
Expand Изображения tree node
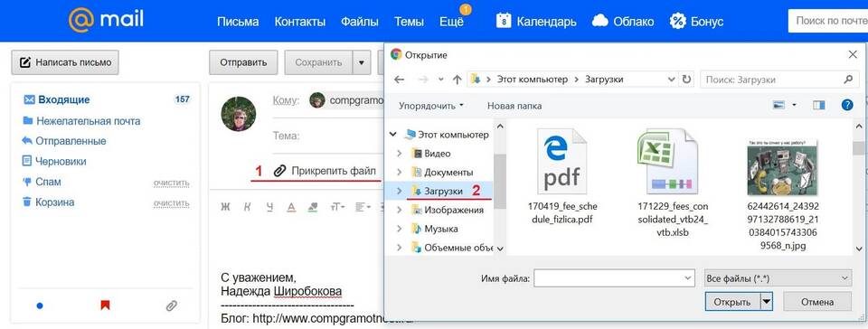point(399,210)
